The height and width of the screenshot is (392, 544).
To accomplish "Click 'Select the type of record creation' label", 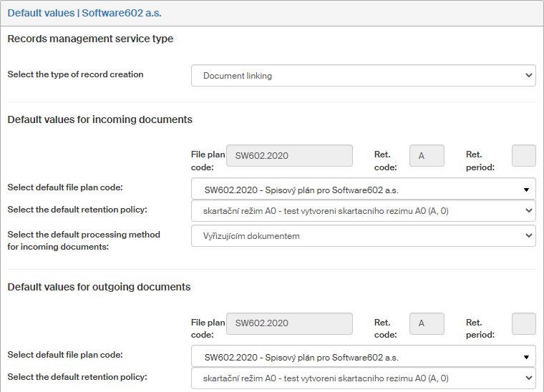I will tap(75, 74).
